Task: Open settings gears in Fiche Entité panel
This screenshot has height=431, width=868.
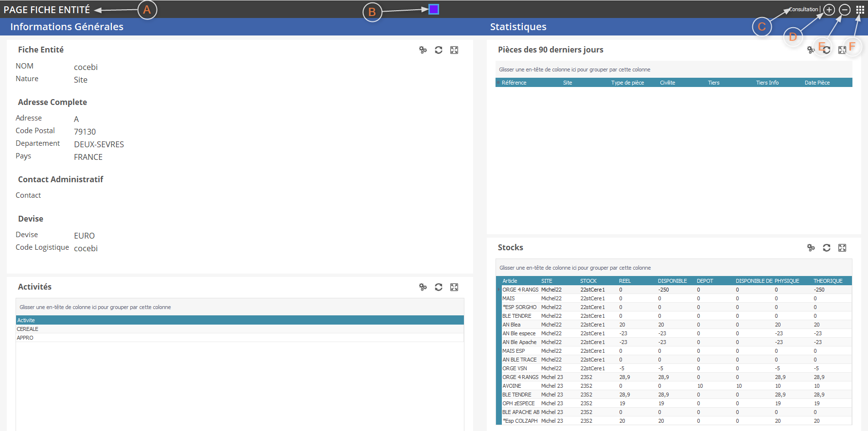Action: (423, 50)
